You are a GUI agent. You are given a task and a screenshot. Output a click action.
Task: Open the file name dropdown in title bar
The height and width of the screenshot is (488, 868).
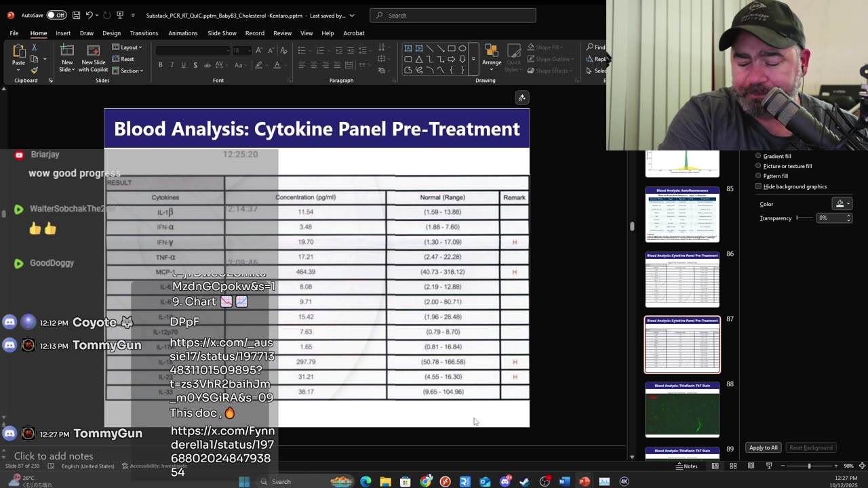click(352, 15)
